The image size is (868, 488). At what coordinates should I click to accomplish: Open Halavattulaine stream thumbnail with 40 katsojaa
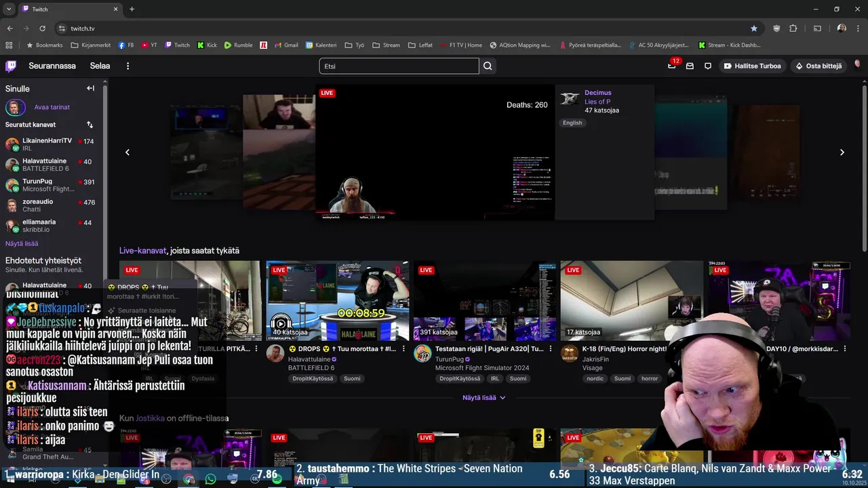coord(338,301)
